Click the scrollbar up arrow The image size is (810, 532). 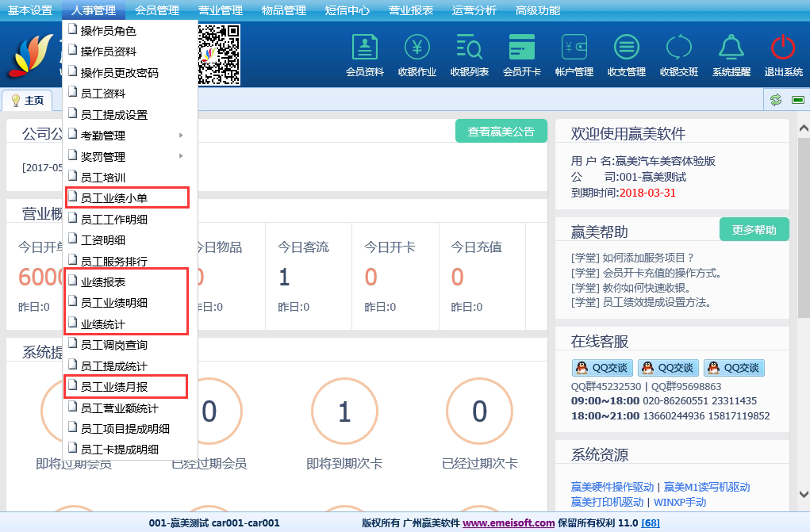803,128
